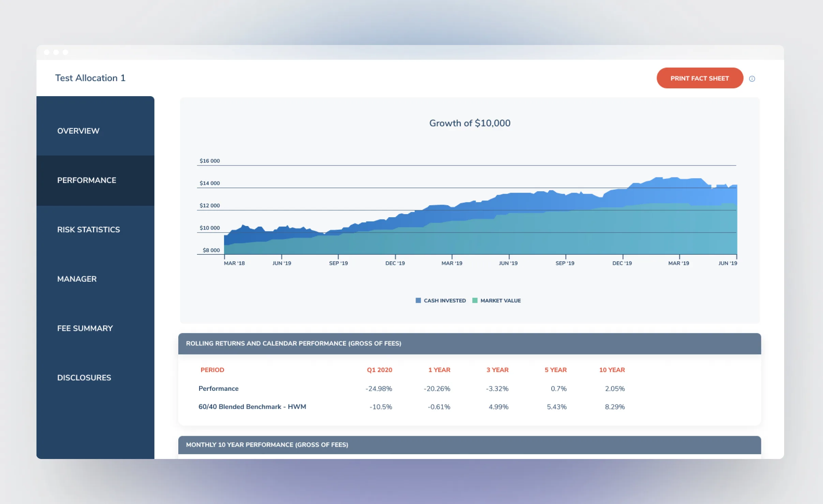Click the Q1 2020 column header
The width and height of the screenshot is (823, 504).
(x=379, y=370)
